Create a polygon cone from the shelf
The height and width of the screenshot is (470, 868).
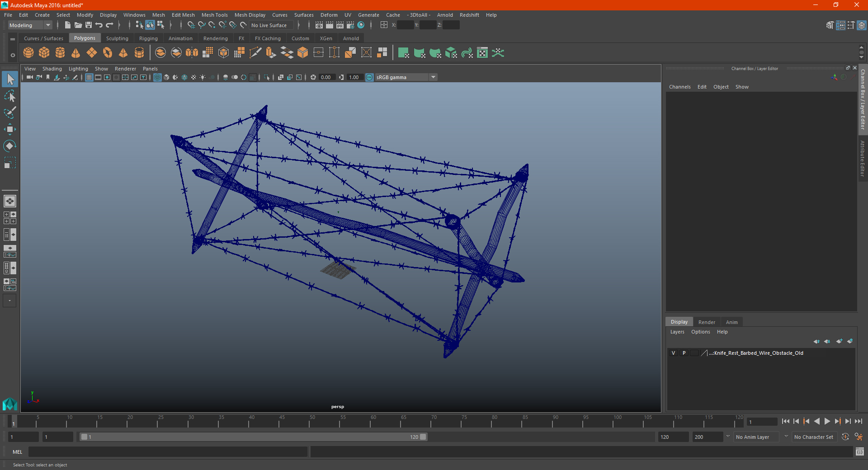tap(76, 53)
